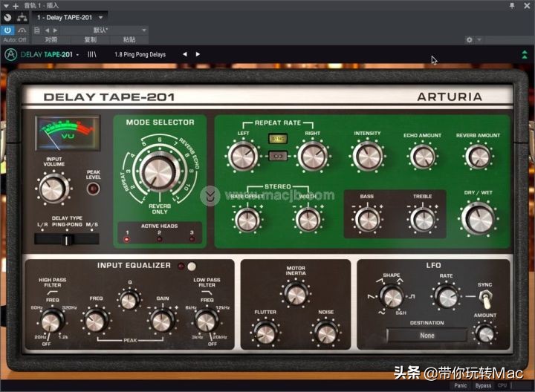The height and width of the screenshot is (392, 535).
Task: Expand the triangle menu in title bar
Action: pos(6,6)
